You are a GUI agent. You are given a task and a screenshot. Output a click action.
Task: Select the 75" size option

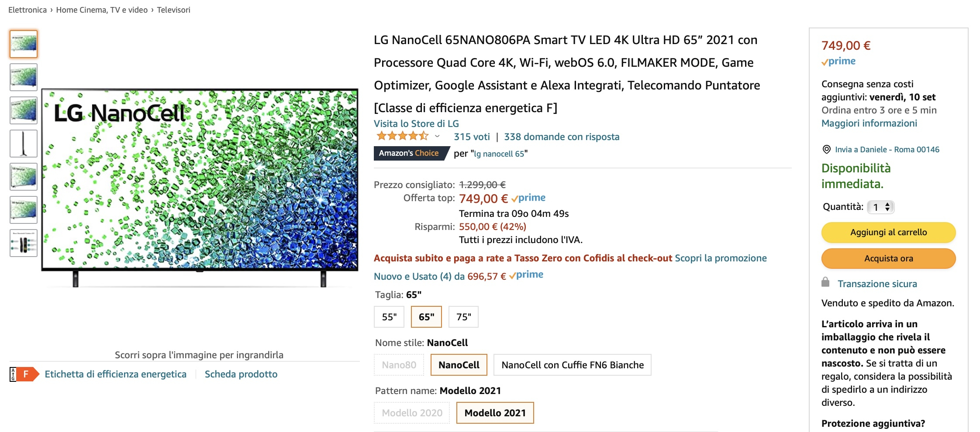463,317
